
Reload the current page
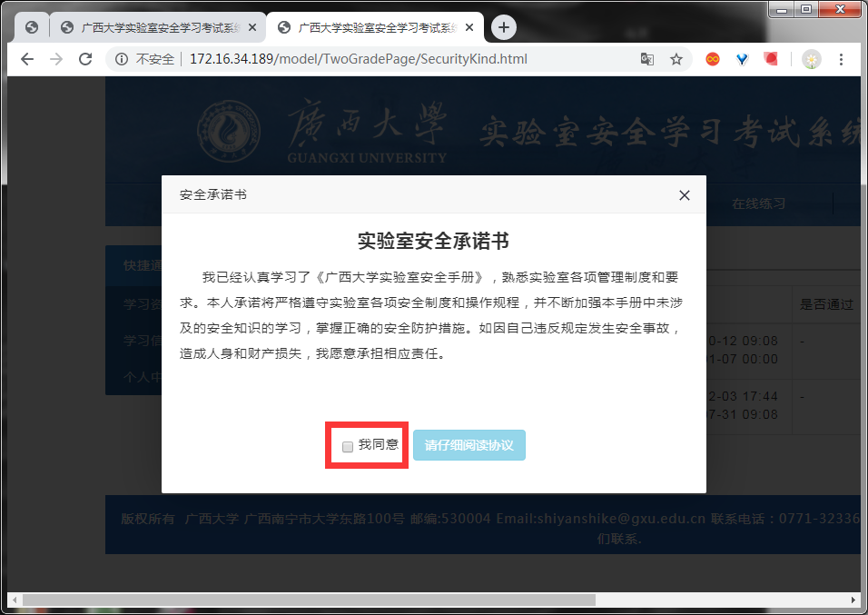tap(85, 59)
